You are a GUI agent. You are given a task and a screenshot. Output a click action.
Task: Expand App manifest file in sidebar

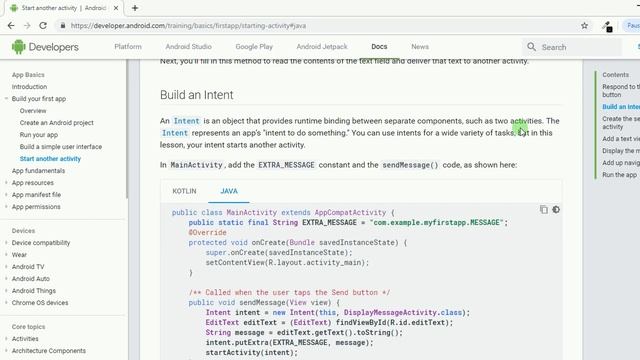(x=6, y=195)
